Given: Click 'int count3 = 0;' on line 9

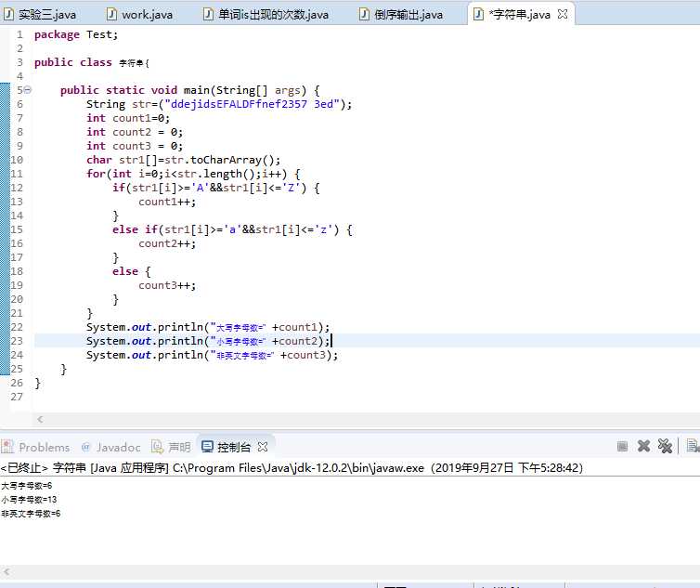Looking at the screenshot, I should [135, 146].
